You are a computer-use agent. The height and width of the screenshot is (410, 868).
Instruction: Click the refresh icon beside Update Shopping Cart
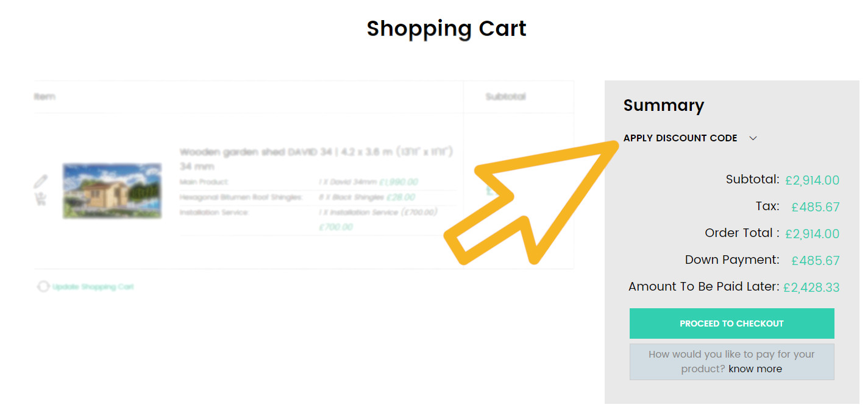click(x=43, y=286)
